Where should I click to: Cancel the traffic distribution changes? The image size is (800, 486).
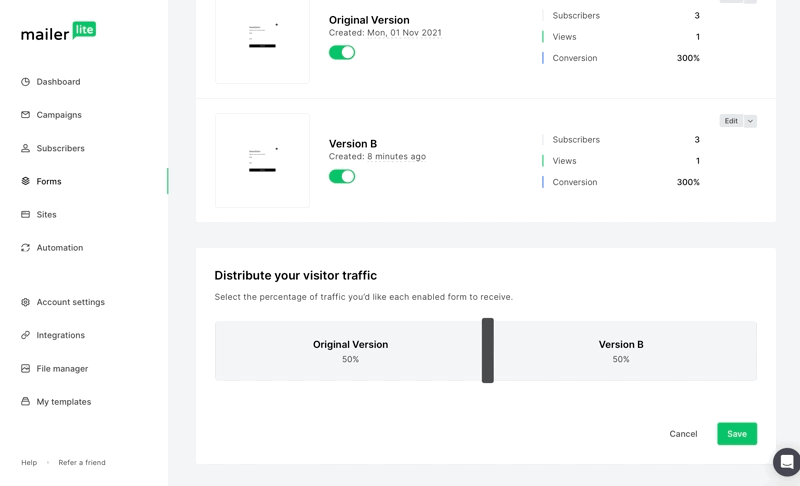coord(683,434)
